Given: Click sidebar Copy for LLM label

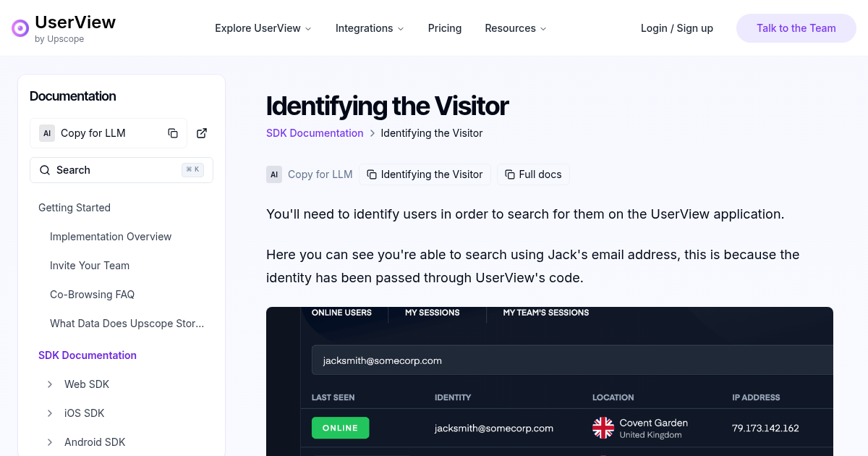Looking at the screenshot, I should (x=93, y=133).
